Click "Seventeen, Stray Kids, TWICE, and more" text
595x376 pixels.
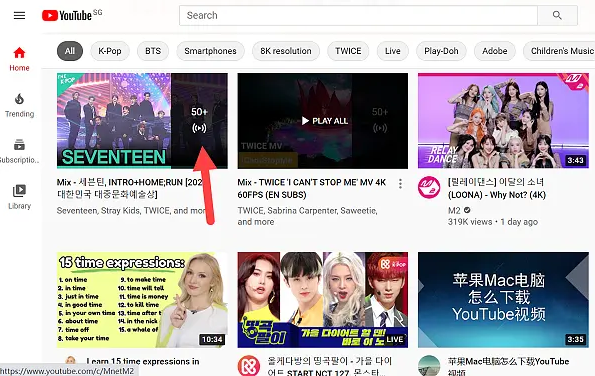[x=131, y=211]
